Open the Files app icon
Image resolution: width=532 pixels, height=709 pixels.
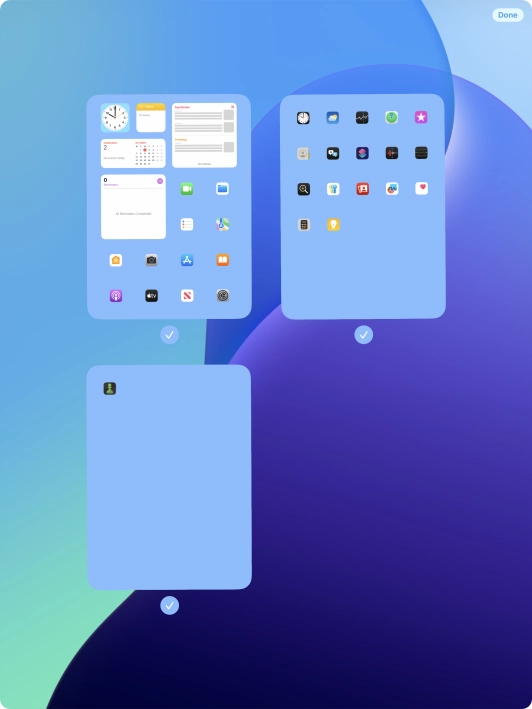222,189
